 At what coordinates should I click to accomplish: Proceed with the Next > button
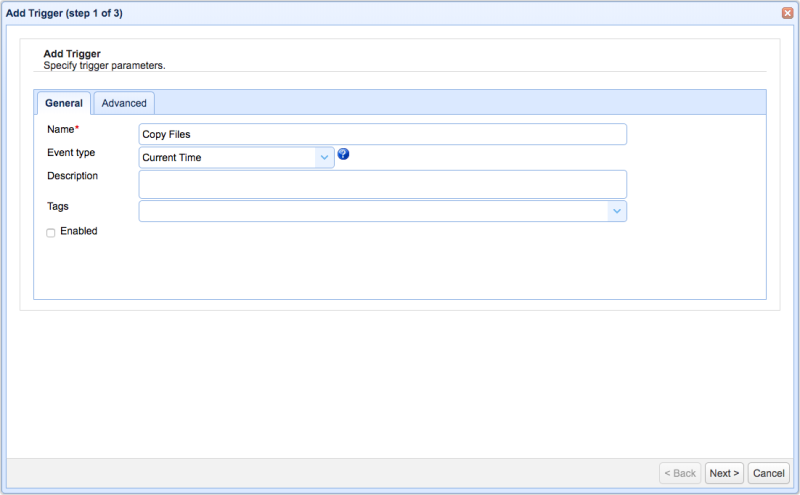pos(724,473)
